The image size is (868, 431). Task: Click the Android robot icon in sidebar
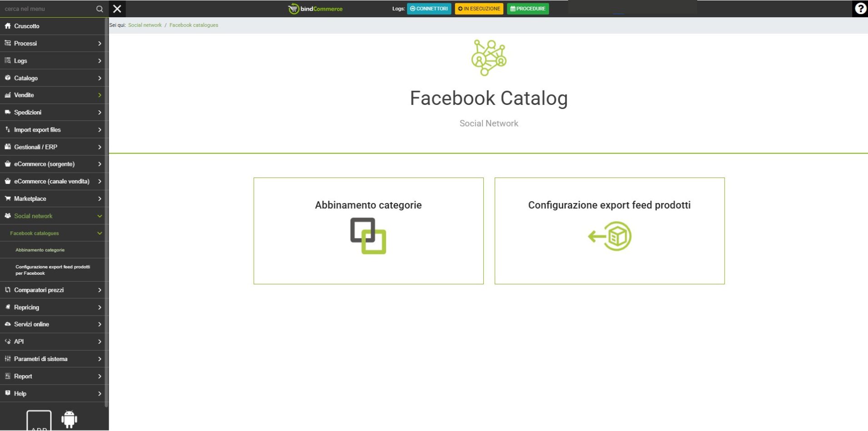pos(69,419)
